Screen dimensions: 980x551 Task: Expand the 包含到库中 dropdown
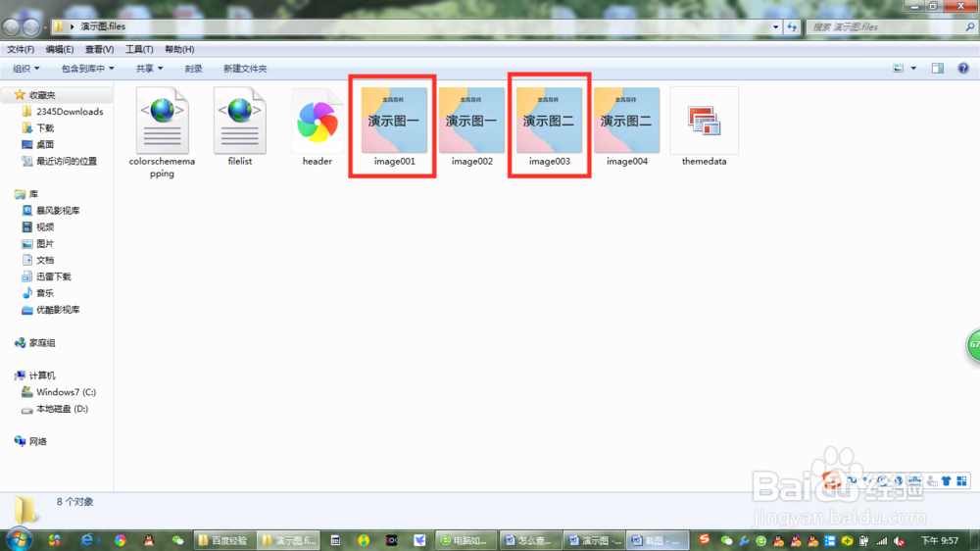pos(87,69)
